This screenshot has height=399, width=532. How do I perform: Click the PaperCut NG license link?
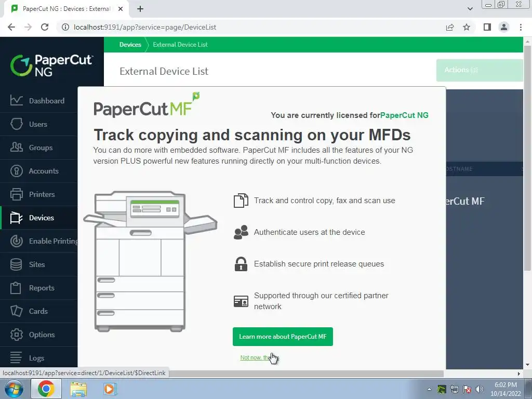404,115
